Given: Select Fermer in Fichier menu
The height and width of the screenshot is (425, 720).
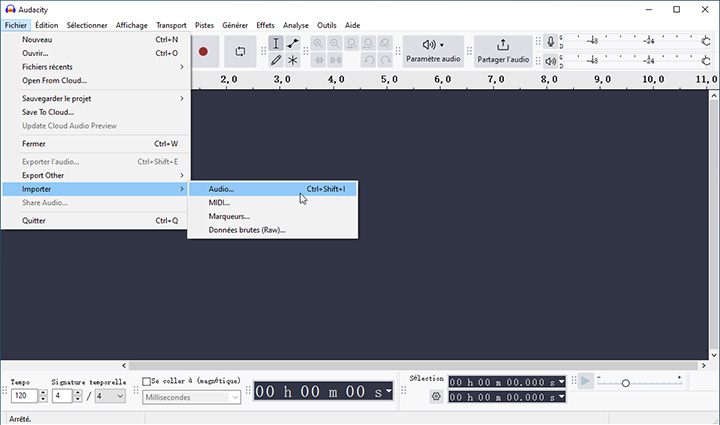Looking at the screenshot, I should (x=96, y=144).
